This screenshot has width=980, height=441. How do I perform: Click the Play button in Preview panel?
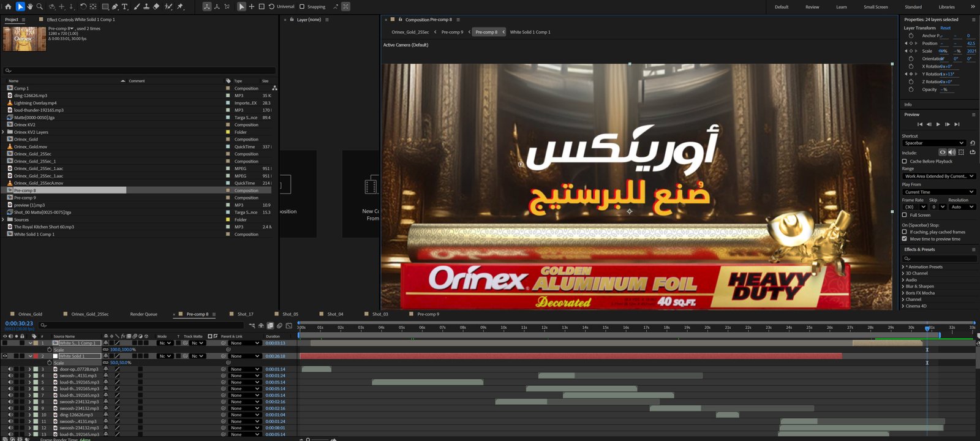pos(938,124)
